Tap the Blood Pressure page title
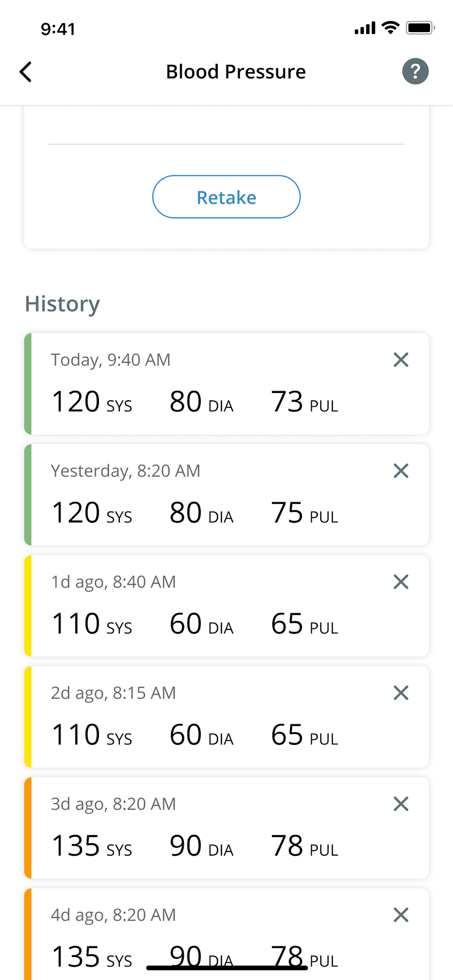Screen dimensions: 453x980 [x=236, y=71]
